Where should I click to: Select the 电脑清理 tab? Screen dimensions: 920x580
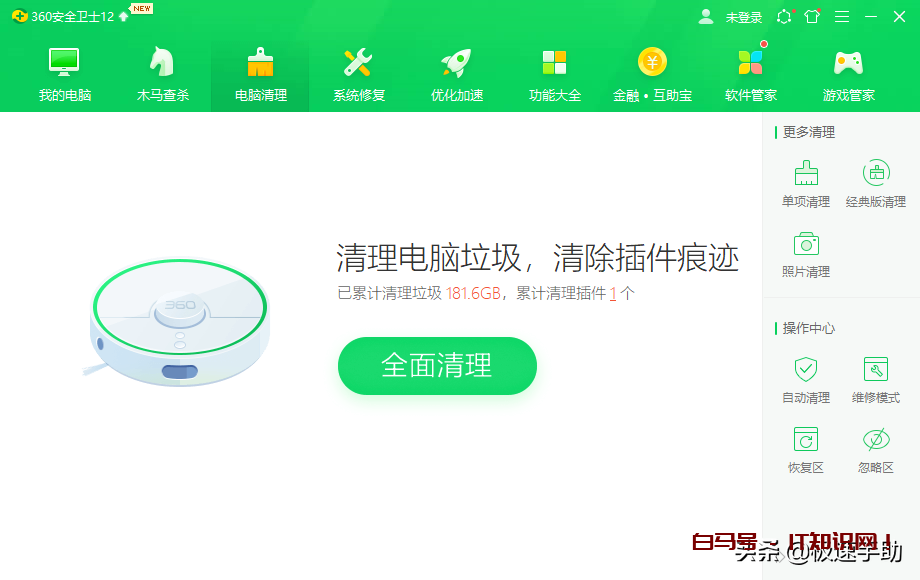[x=261, y=74]
